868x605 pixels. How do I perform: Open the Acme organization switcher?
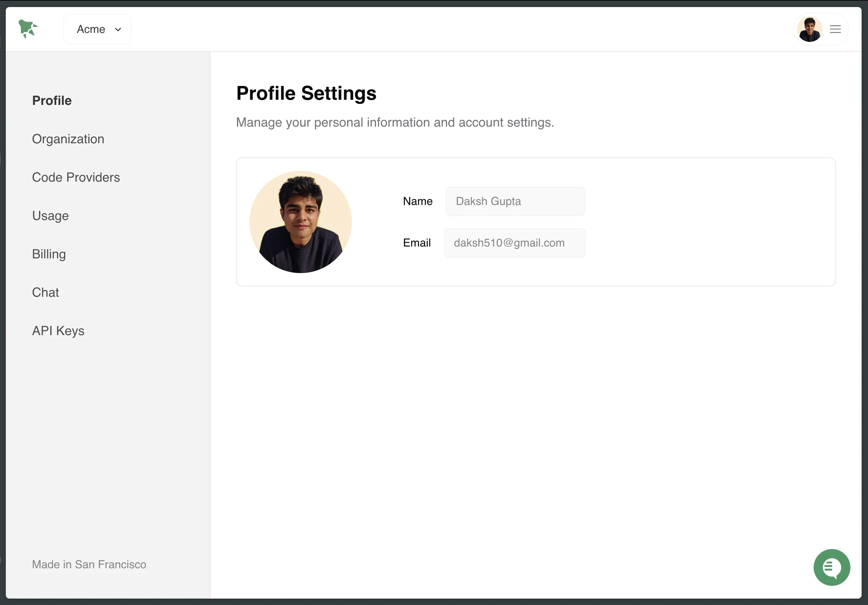point(97,29)
